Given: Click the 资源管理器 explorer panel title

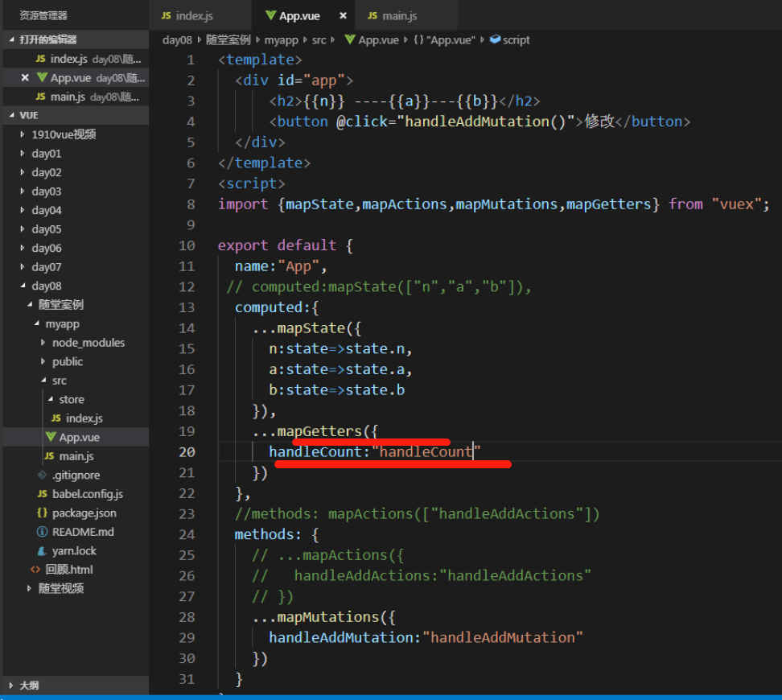Looking at the screenshot, I should 43,15.
